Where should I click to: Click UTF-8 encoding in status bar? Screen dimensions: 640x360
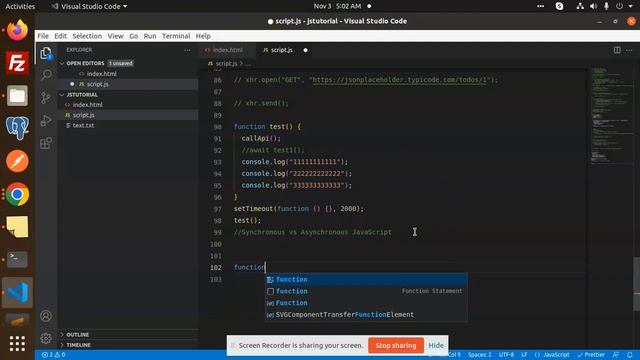coord(506,355)
